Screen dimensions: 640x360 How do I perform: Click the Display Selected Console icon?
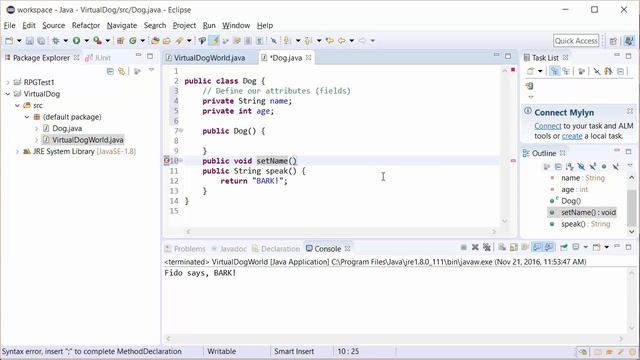pos(576,247)
